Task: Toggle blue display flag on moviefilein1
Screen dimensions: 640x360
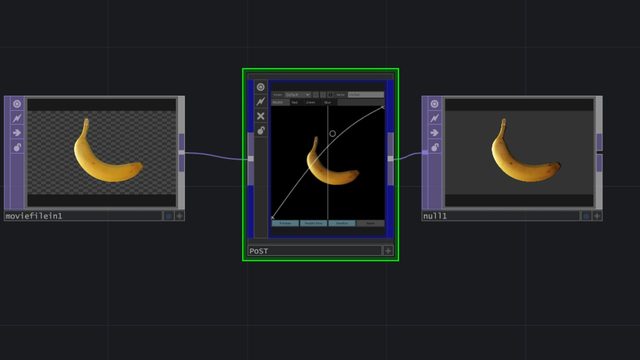Action: (x=168, y=216)
